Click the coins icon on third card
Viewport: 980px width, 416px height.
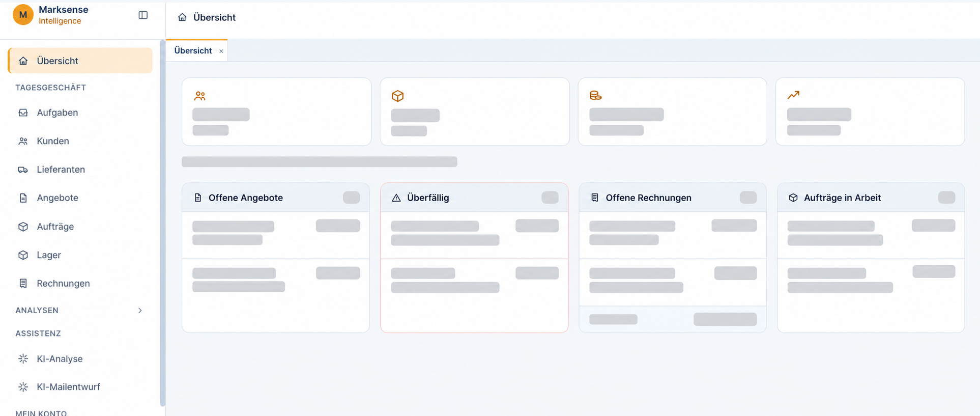click(x=595, y=95)
